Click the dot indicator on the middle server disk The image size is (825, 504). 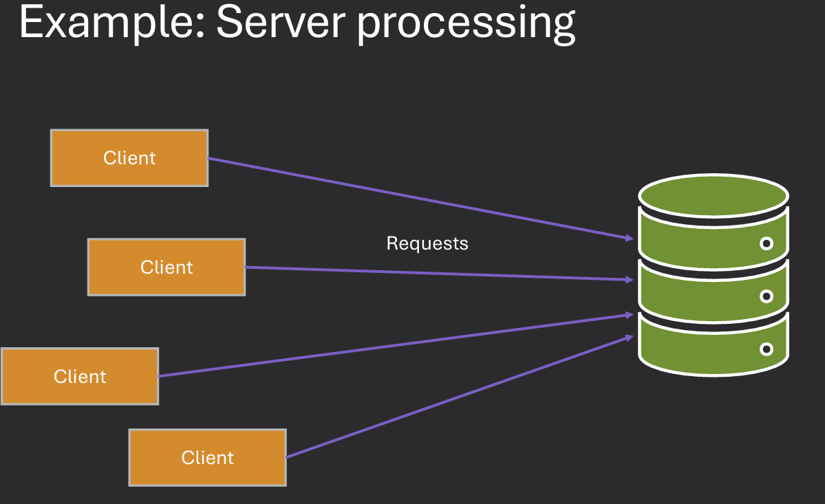click(x=766, y=297)
